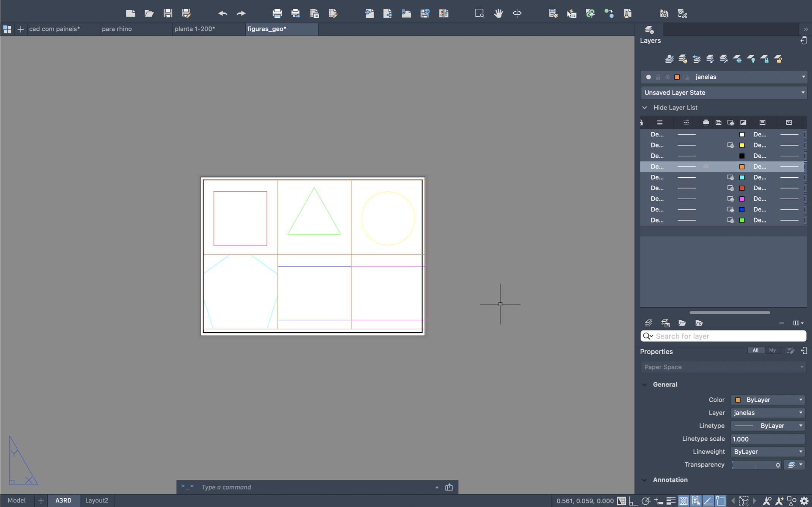Click the My properties filter button
Screen dimensions: 812x507
click(x=772, y=350)
